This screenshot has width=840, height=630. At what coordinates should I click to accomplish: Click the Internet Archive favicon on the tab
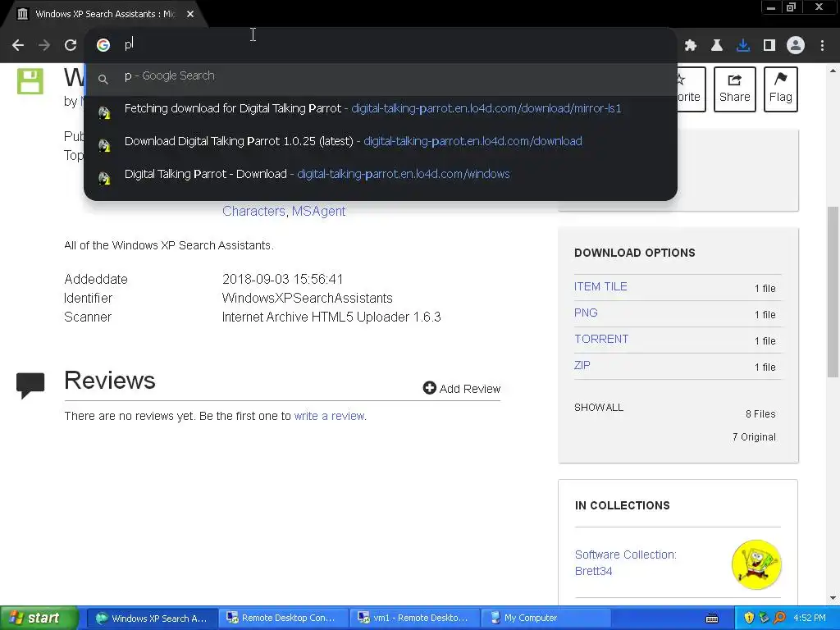22,14
